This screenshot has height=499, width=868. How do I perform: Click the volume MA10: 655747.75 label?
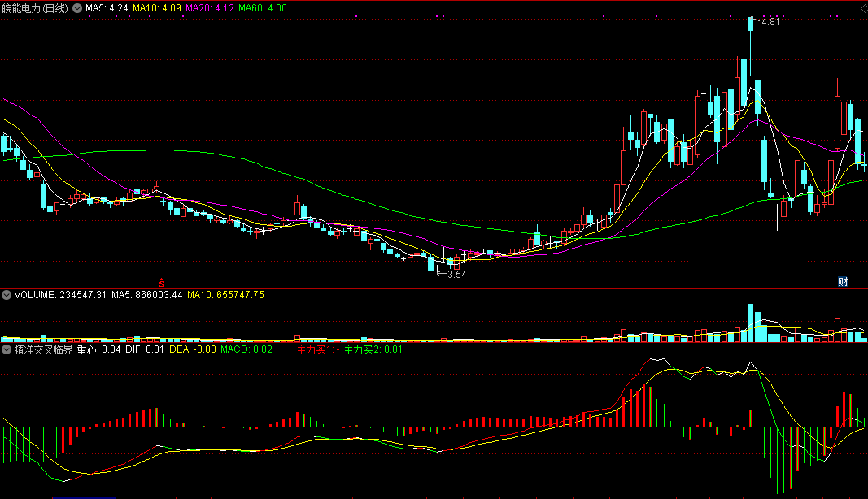(226, 295)
